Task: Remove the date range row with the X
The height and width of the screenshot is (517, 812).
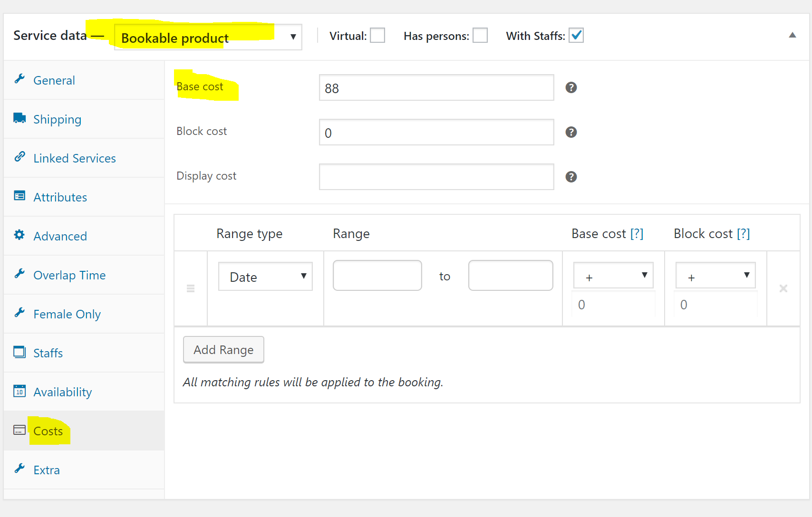Action: [x=783, y=288]
